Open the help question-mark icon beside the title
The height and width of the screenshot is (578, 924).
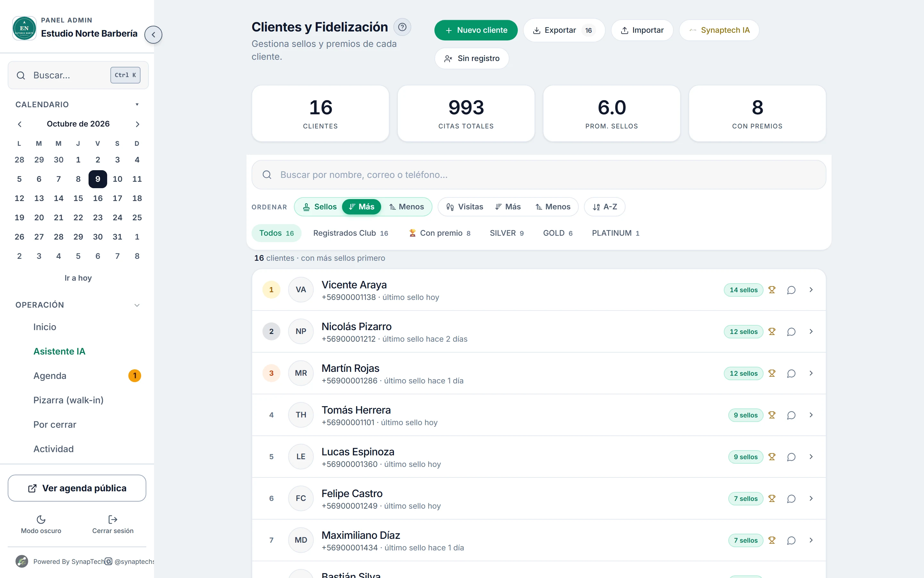click(402, 27)
